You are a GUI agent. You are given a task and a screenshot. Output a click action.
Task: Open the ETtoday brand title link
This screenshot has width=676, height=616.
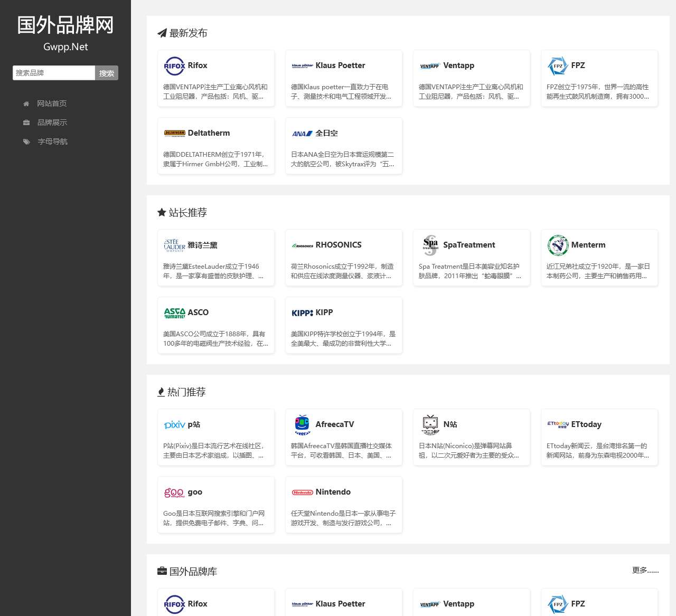(x=586, y=424)
